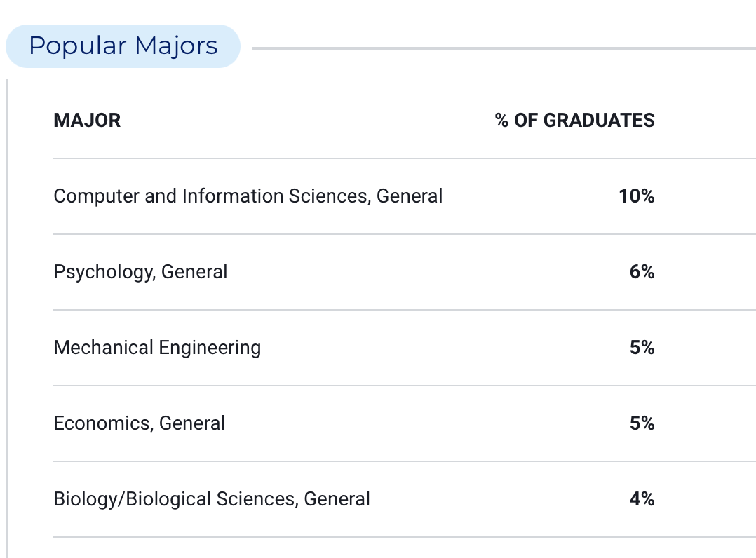Click the horizontal rule beside Popular Majors

[x=504, y=48]
